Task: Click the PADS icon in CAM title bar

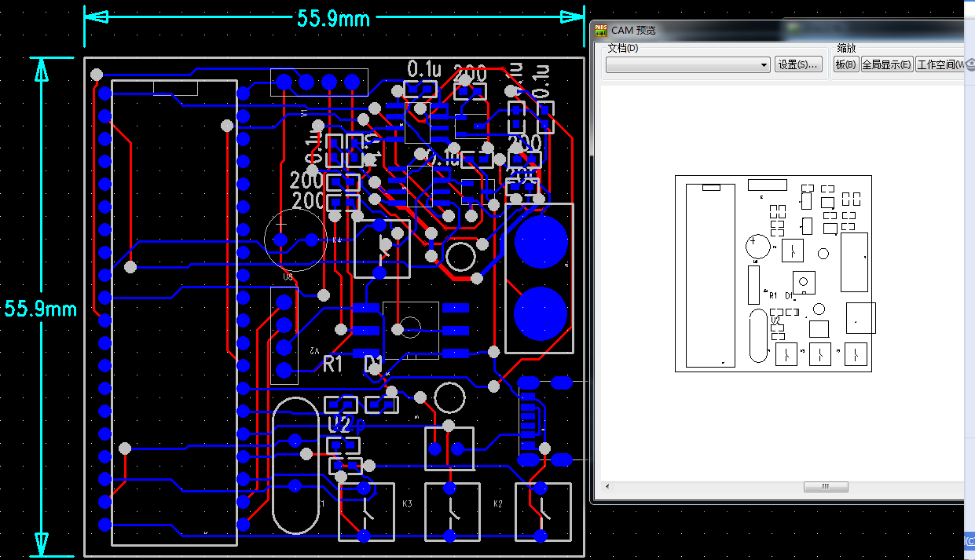Action: tap(601, 30)
